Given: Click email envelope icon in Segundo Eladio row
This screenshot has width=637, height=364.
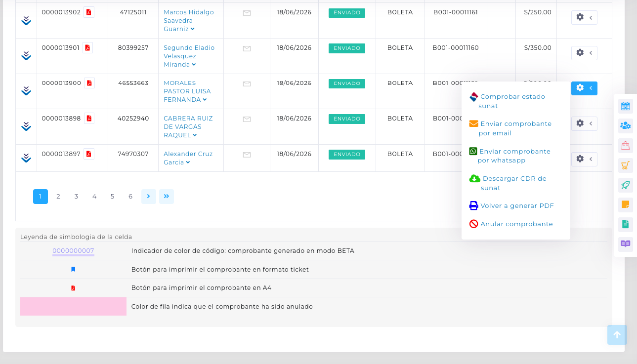Looking at the screenshot, I should point(247,48).
